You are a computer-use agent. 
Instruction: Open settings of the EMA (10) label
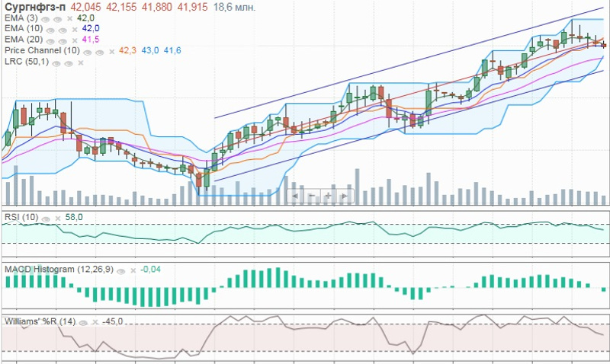(x=24, y=28)
